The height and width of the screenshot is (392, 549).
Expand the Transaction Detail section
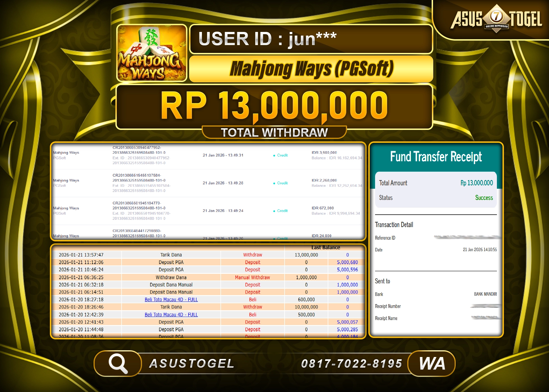click(x=394, y=225)
